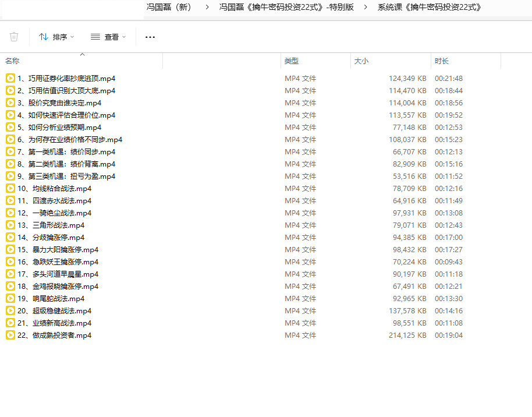Click video icon for 19、响尾蛇战法.mp4
This screenshot has height=417, width=532.
[x=10, y=299]
